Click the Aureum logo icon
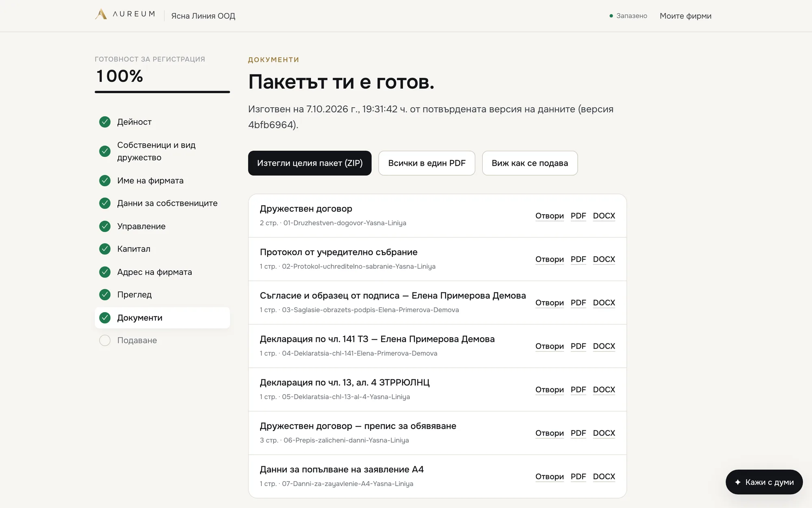The width and height of the screenshot is (812, 508). (x=101, y=14)
